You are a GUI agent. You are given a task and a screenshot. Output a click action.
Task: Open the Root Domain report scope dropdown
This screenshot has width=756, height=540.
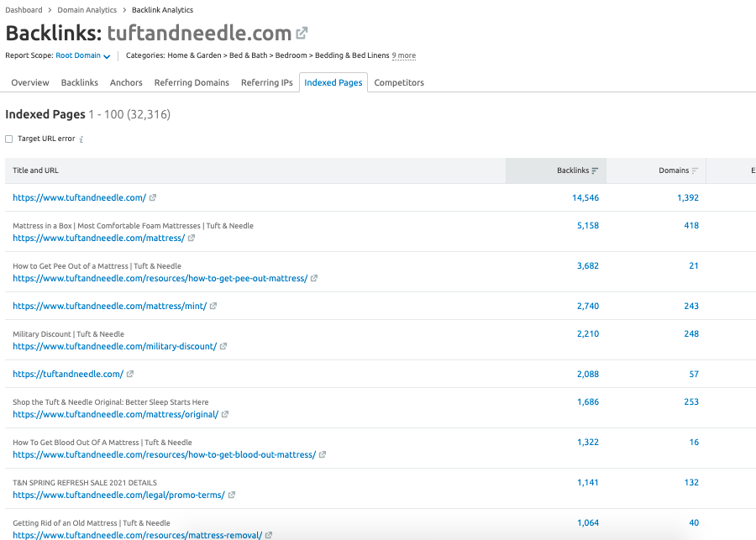point(83,56)
